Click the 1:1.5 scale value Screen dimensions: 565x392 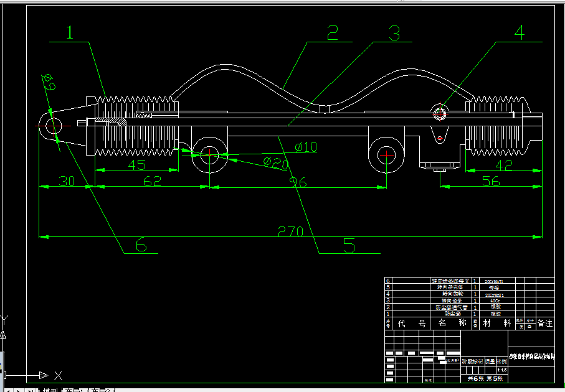[502, 370]
